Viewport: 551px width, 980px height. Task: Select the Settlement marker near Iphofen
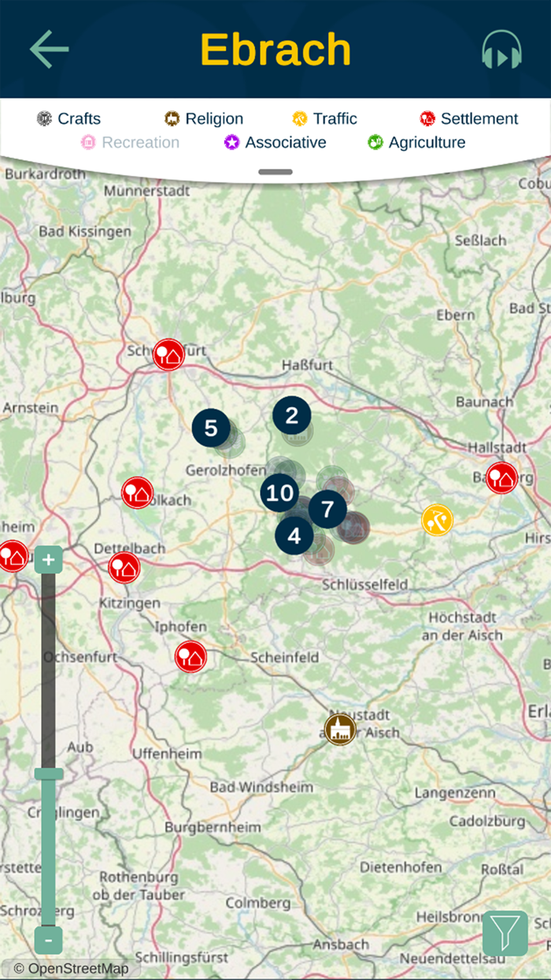190,656
